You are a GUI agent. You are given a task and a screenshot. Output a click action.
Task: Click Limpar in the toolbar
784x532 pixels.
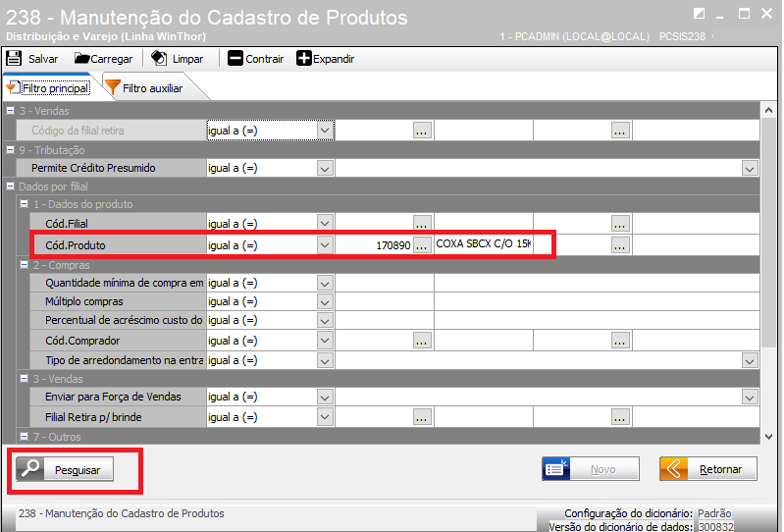coord(178,59)
